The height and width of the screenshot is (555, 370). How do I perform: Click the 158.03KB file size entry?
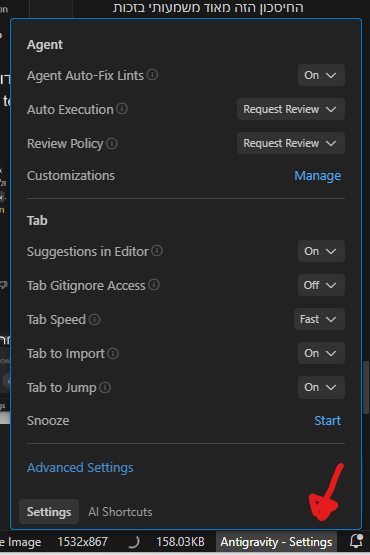181,542
